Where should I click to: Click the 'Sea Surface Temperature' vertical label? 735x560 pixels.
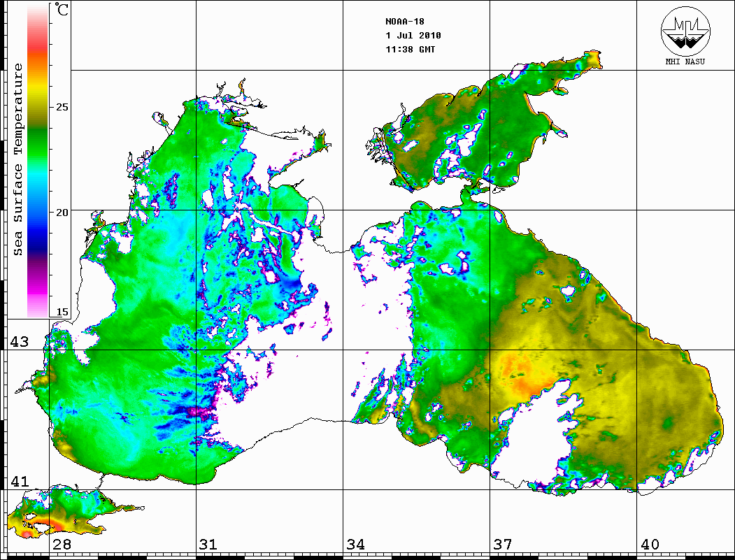pos(17,160)
